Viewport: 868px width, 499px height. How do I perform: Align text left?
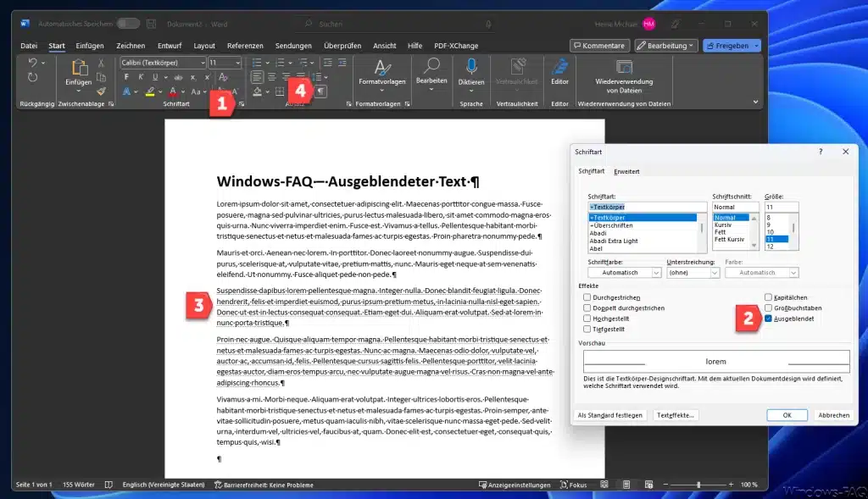click(x=258, y=77)
